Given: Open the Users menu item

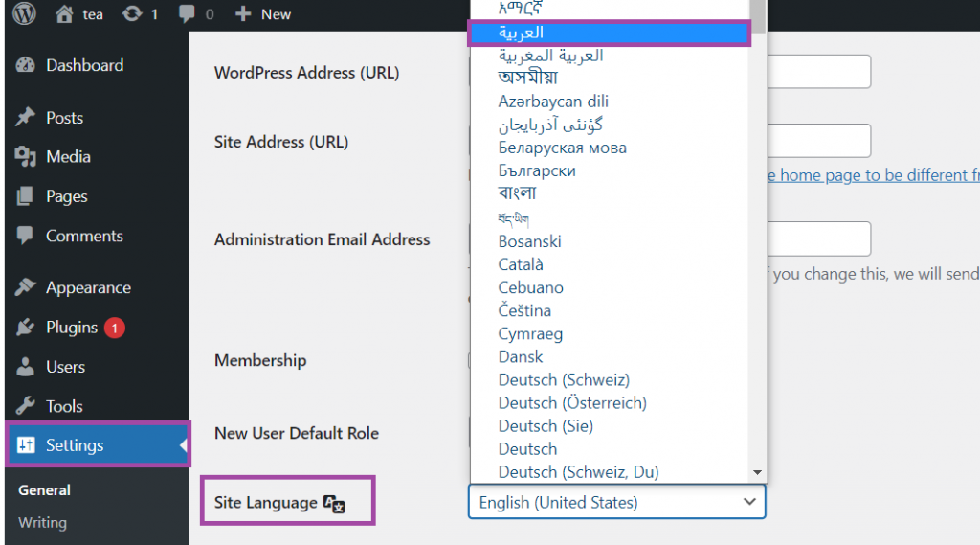Looking at the screenshot, I should pos(66,367).
